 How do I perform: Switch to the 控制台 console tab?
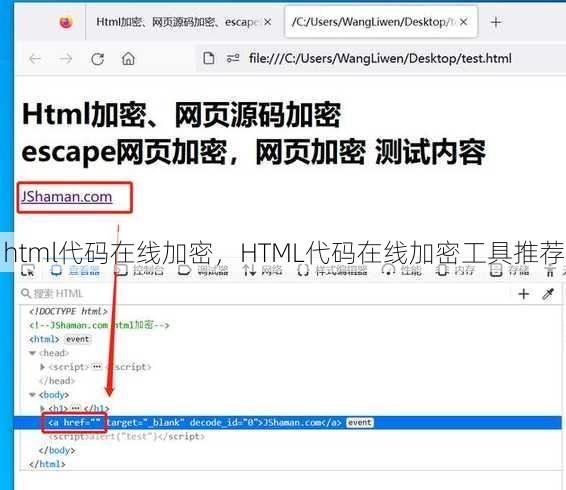139,270
